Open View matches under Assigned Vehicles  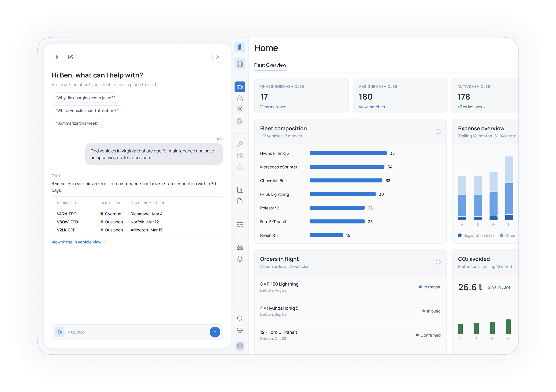pyautogui.click(x=372, y=107)
